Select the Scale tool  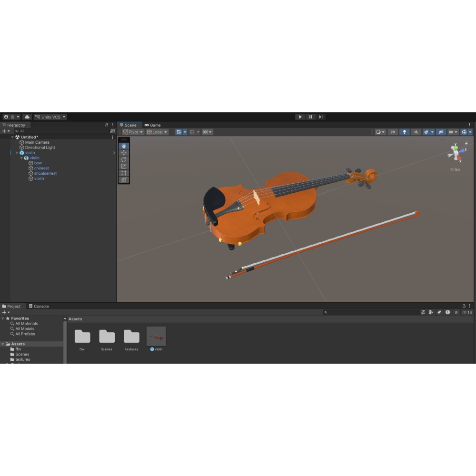click(124, 166)
